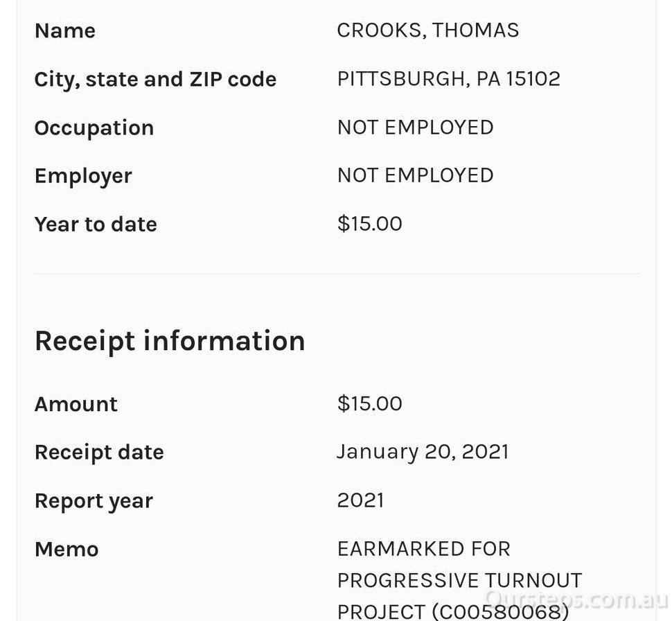This screenshot has height=621, width=672.
Task: Select NOT EMPLOYED value beside Employer
Action: click(x=415, y=175)
